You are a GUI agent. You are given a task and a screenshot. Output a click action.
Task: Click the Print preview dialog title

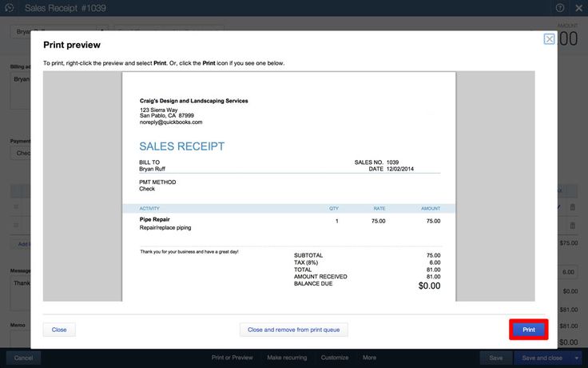coord(72,45)
